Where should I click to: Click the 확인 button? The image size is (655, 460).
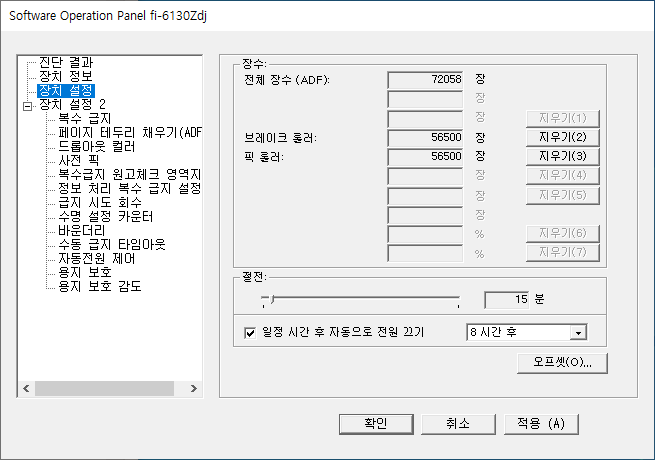(376, 424)
